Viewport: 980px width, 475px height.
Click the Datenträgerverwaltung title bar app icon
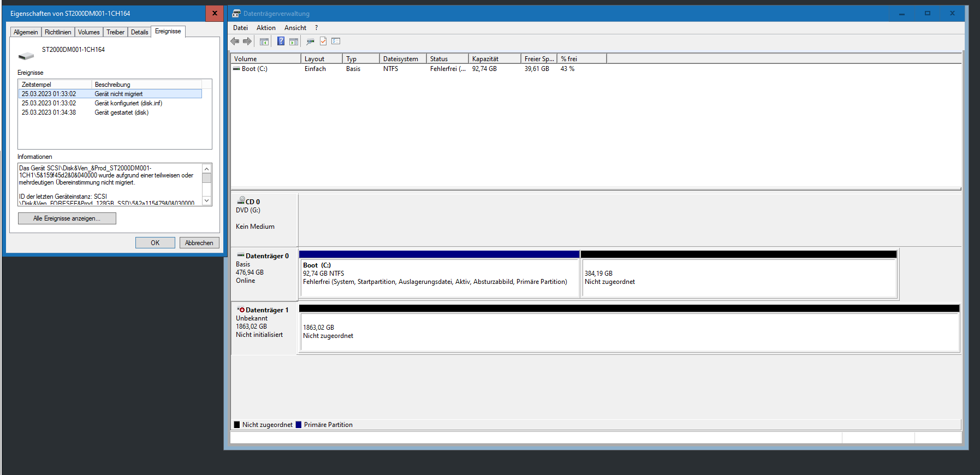236,14
